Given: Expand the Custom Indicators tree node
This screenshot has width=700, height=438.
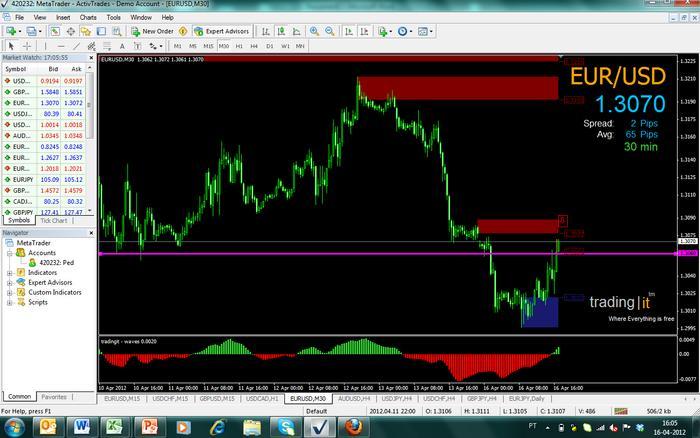Looking at the screenshot, I should [x=9, y=292].
